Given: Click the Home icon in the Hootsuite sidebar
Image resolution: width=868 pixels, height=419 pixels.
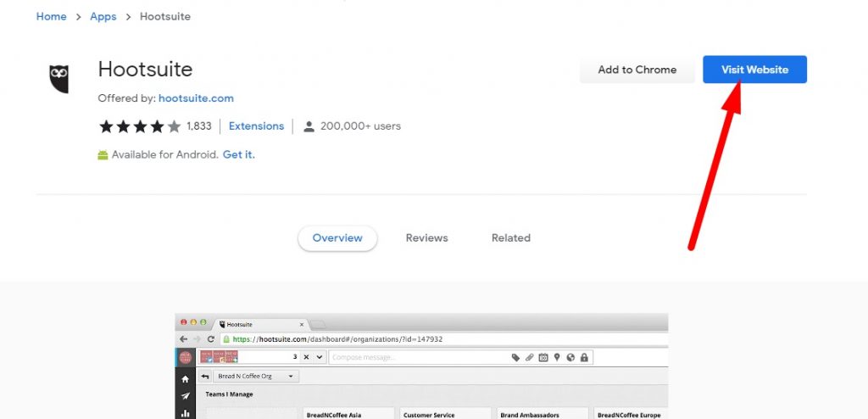Looking at the screenshot, I should (x=186, y=379).
